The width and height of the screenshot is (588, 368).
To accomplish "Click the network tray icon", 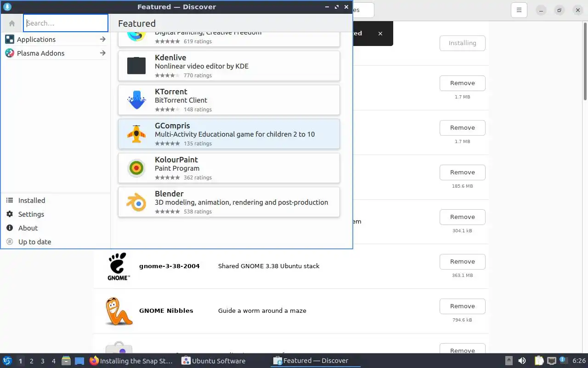I will click(551, 361).
